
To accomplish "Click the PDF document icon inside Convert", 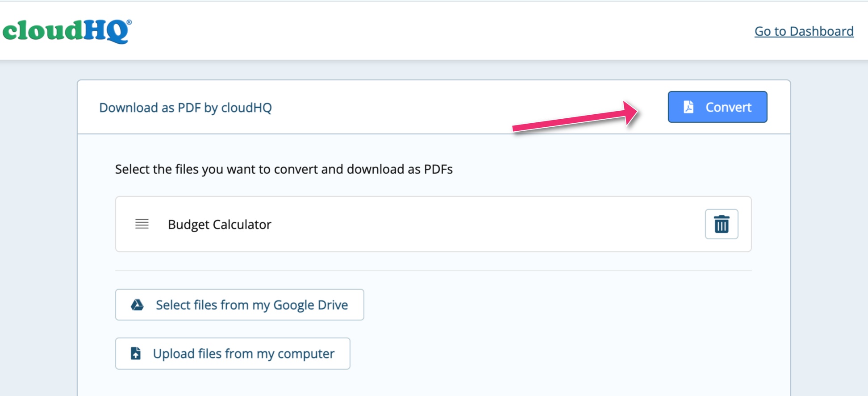I will tap(689, 107).
